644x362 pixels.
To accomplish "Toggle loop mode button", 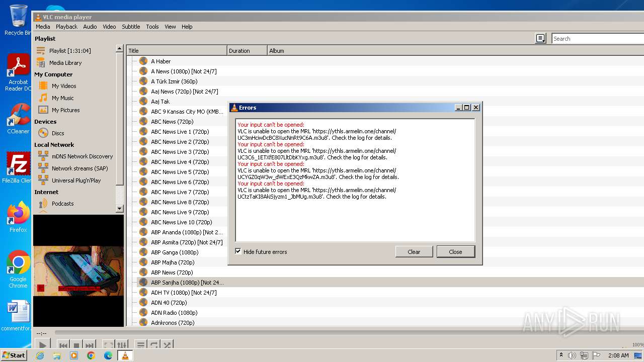I will tap(154, 345).
